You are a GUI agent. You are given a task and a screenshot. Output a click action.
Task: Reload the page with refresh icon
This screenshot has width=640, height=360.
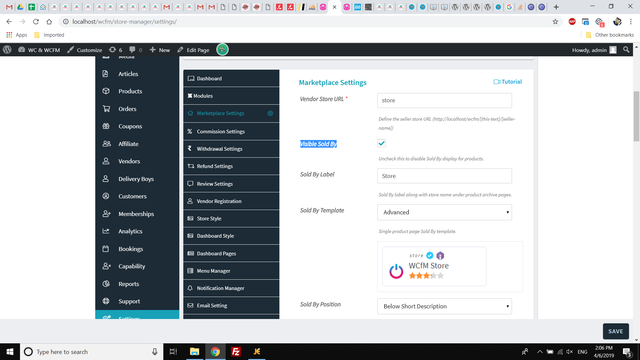36,22
